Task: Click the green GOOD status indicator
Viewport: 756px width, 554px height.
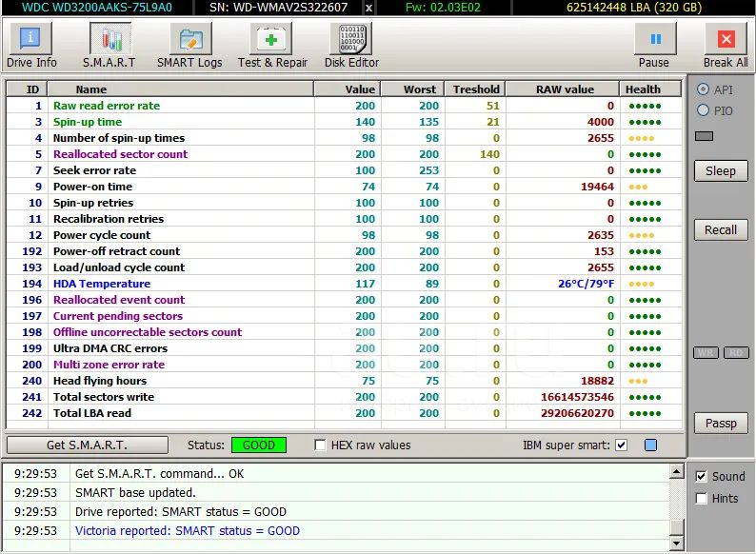Action: point(259,445)
